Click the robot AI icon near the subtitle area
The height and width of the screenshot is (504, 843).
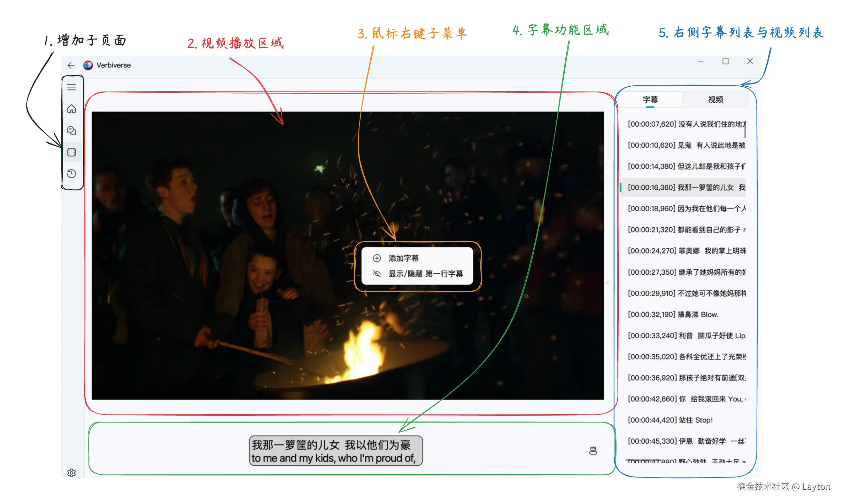click(x=593, y=451)
